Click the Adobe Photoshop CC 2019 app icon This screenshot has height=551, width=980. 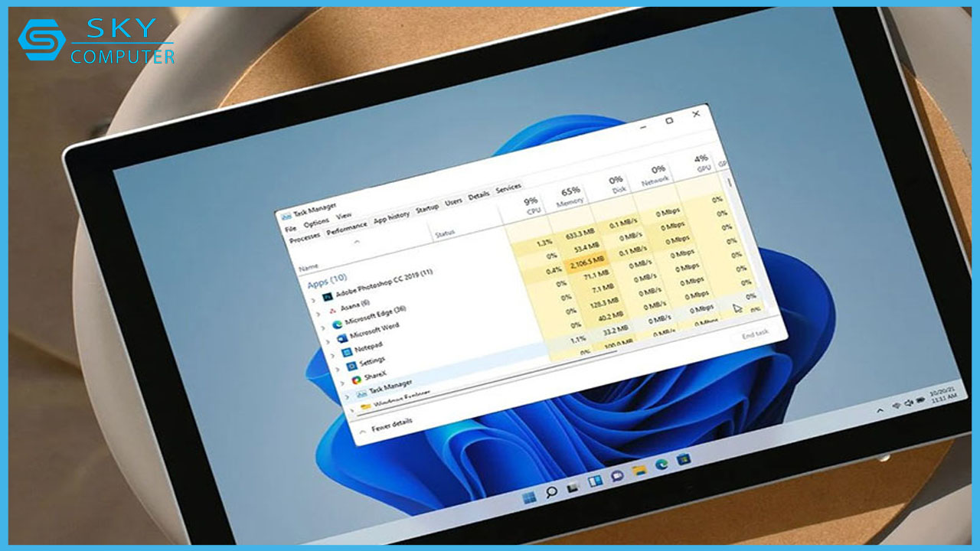tap(328, 297)
